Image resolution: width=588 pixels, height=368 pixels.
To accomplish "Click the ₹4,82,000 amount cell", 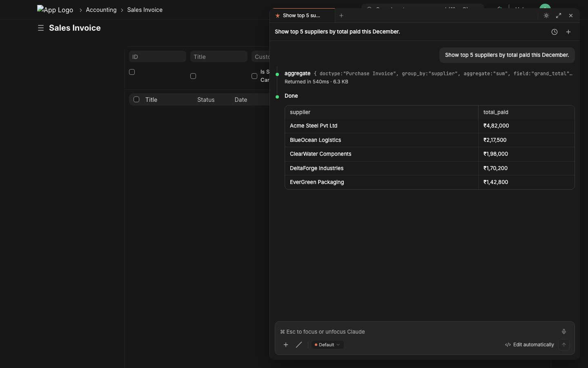I will pos(526,126).
